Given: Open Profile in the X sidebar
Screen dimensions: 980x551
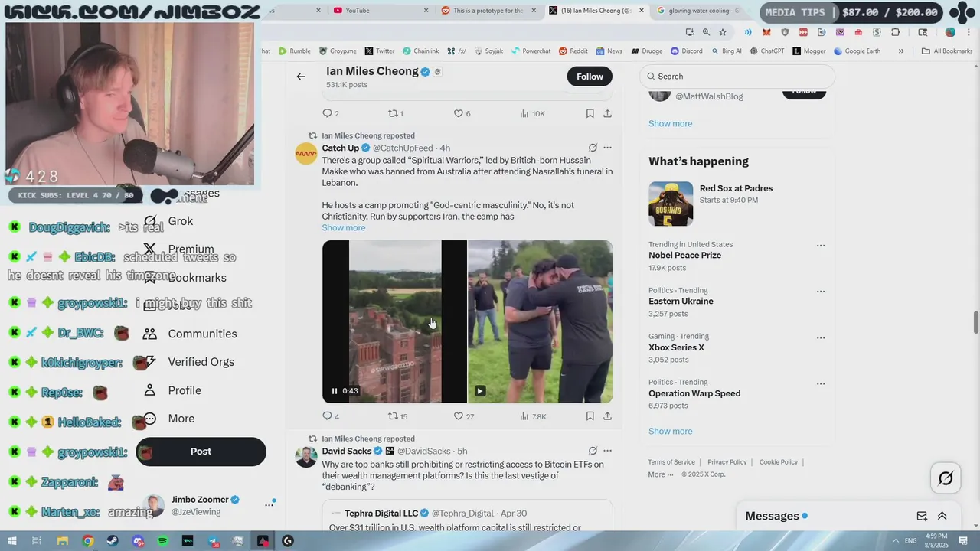Looking at the screenshot, I should coord(172,390).
